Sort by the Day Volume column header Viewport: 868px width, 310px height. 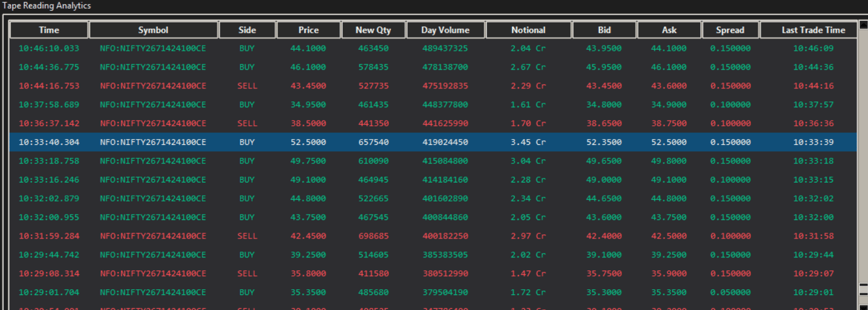pos(446,30)
